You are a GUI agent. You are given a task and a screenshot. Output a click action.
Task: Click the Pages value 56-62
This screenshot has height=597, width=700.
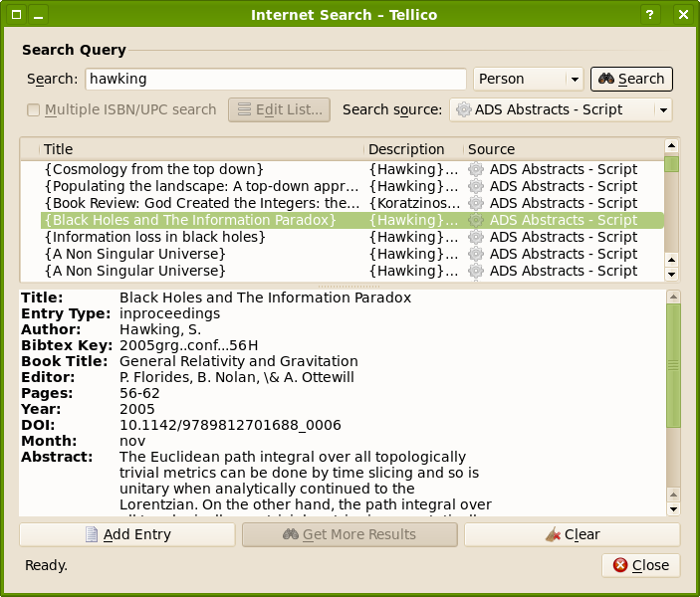click(x=139, y=393)
